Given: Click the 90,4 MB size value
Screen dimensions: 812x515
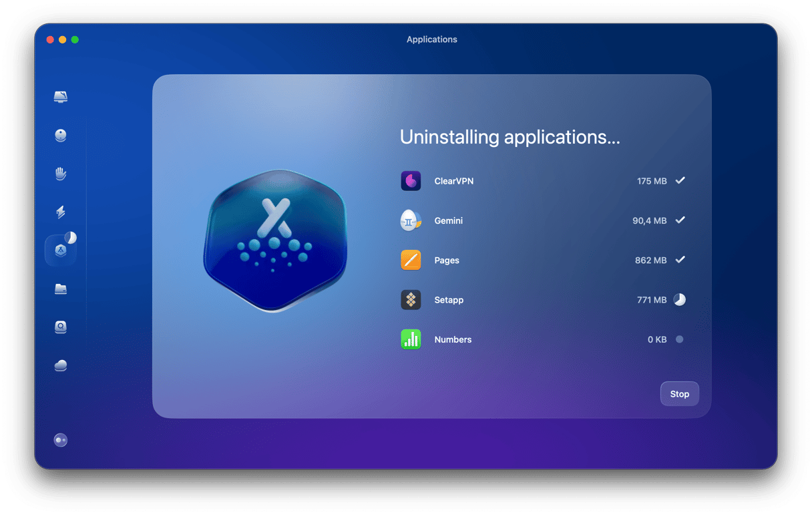Looking at the screenshot, I should pyautogui.click(x=650, y=220).
